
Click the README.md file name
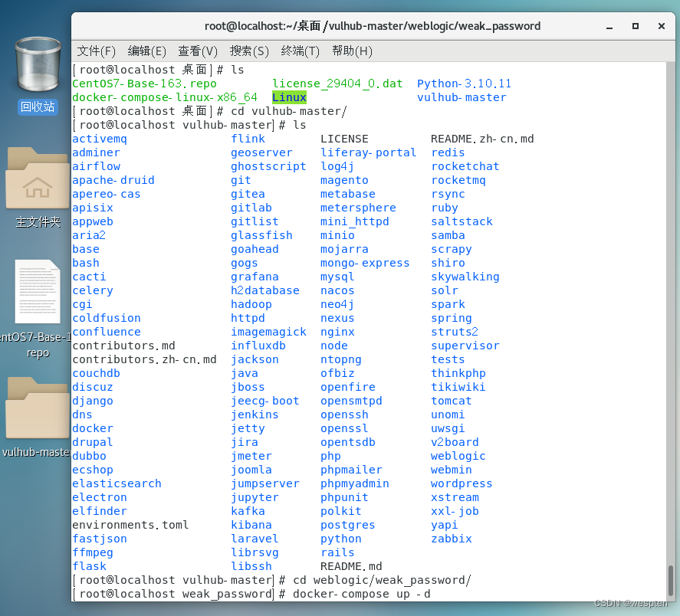[x=351, y=566]
